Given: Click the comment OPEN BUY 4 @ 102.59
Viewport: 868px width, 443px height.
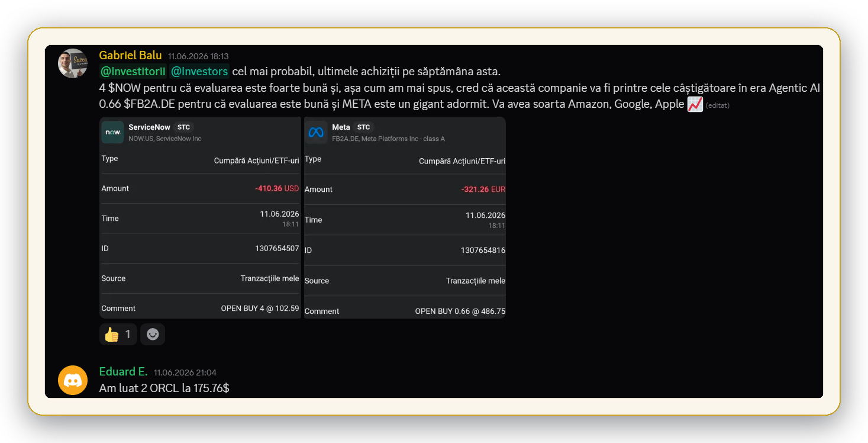Looking at the screenshot, I should pyautogui.click(x=260, y=309).
